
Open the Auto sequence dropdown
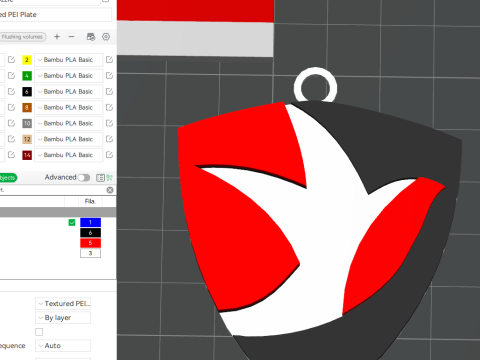pyautogui.click(x=63, y=346)
